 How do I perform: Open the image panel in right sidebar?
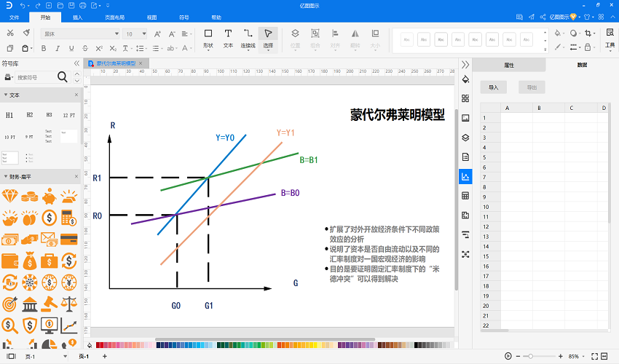coord(465,117)
